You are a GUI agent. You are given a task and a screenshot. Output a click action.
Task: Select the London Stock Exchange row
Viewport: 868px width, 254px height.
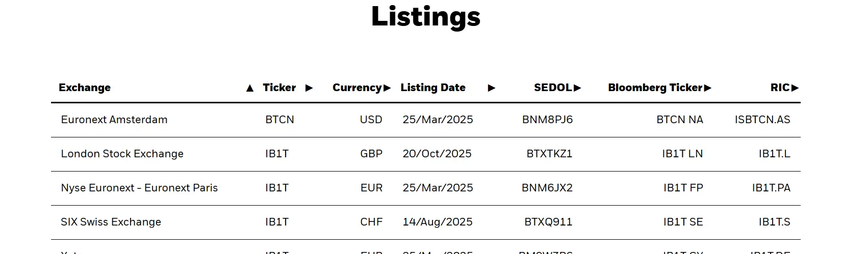[122, 154]
